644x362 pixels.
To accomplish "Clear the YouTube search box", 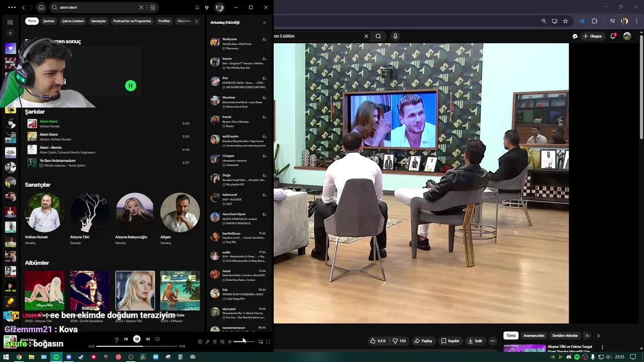I will coord(366,36).
